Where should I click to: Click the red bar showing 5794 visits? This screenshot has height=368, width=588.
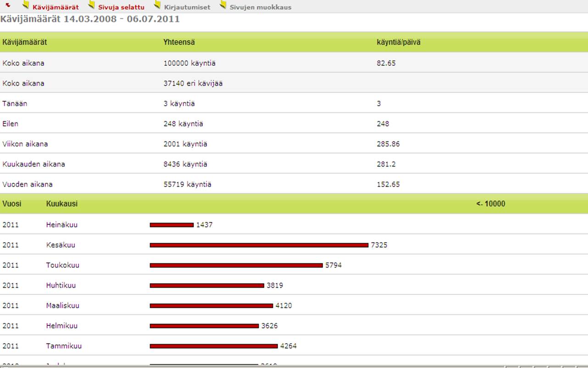pyautogui.click(x=236, y=265)
